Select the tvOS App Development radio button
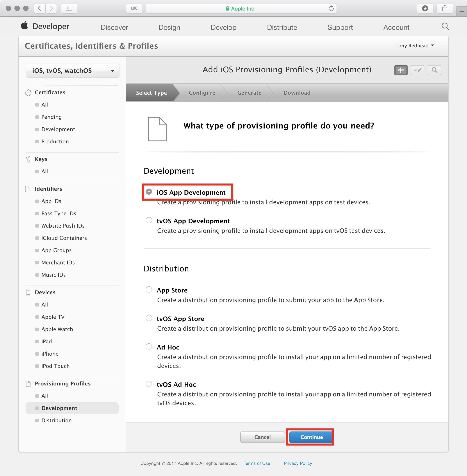This screenshot has height=476, width=467. click(149, 220)
